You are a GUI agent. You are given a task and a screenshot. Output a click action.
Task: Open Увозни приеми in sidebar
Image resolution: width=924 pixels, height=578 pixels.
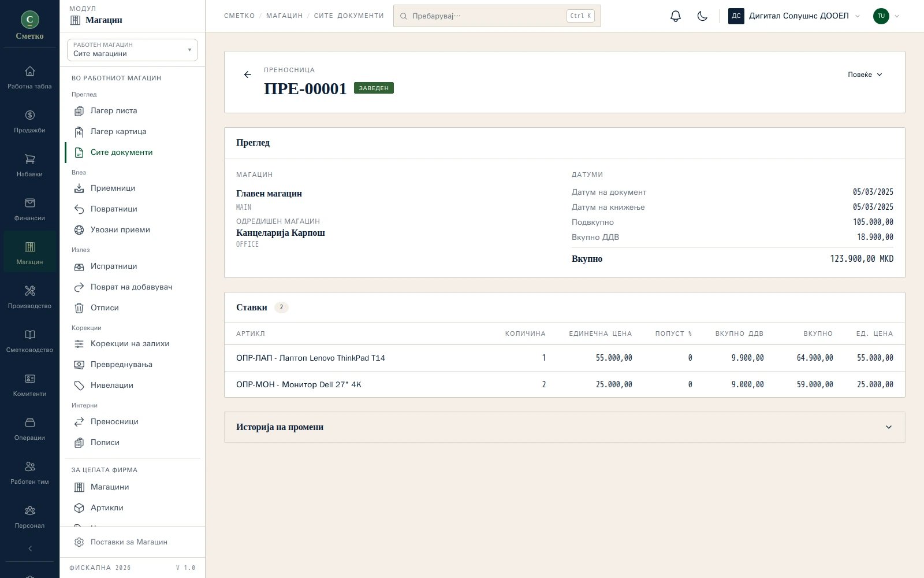pyautogui.click(x=132, y=230)
